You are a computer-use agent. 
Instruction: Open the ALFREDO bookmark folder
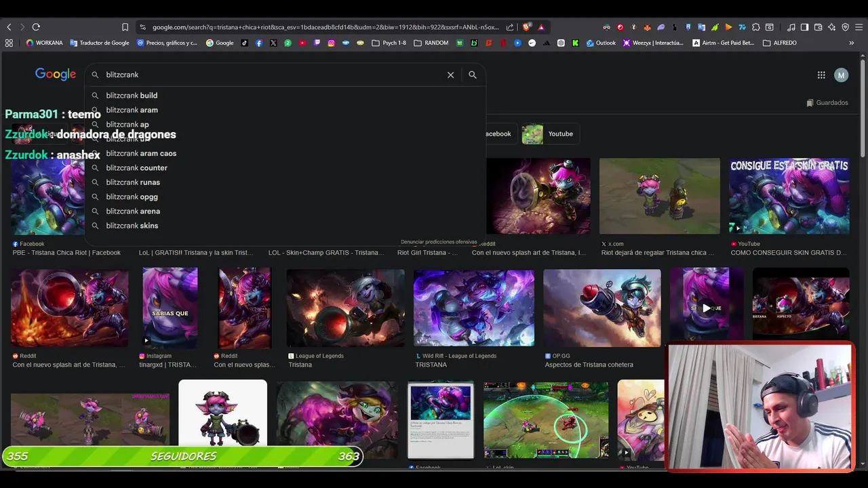pyautogui.click(x=780, y=43)
